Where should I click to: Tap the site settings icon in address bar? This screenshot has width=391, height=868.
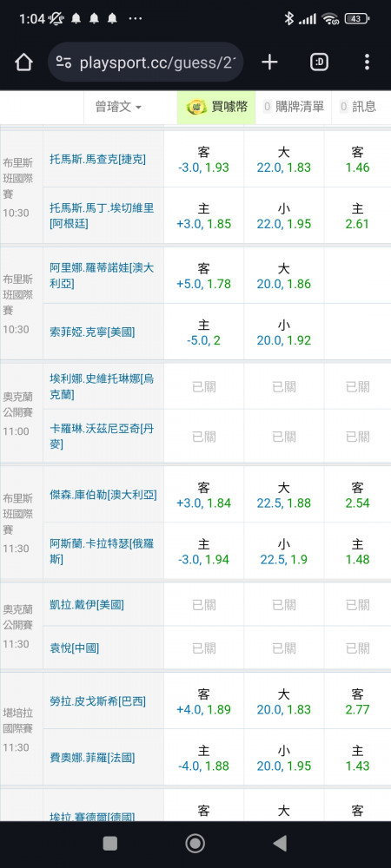coord(63,62)
